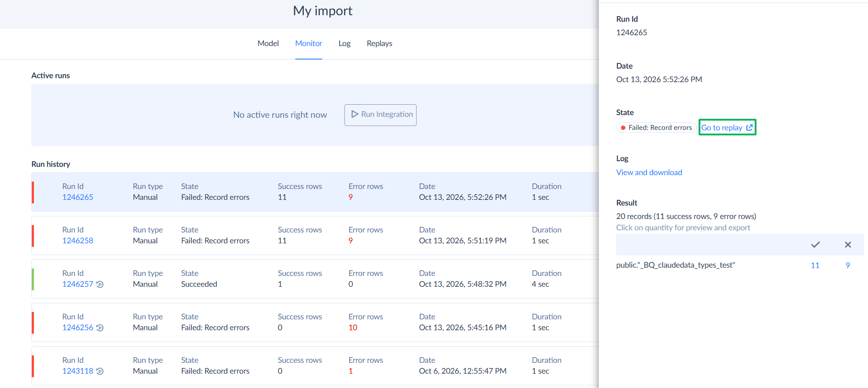Click the Succeeded state of run 1246257
Screen dimensions: 868x388
pyautogui.click(x=199, y=284)
